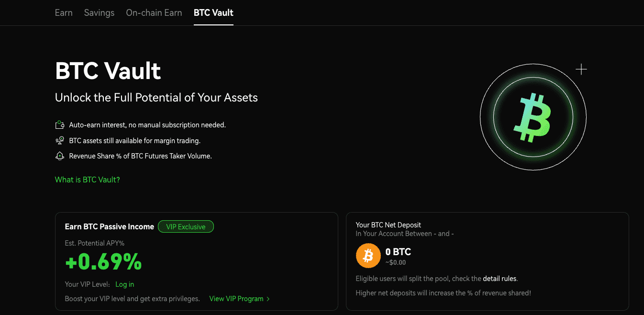Click the Your BTC Net Deposit card
This screenshot has width=644, height=315.
pyautogui.click(x=487, y=261)
